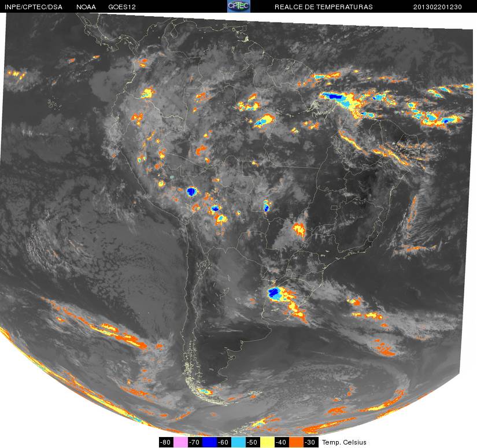Image resolution: width=477 pixels, height=448 pixels.
Task: Click the CPTEC logo in header
Action: [x=238, y=6]
